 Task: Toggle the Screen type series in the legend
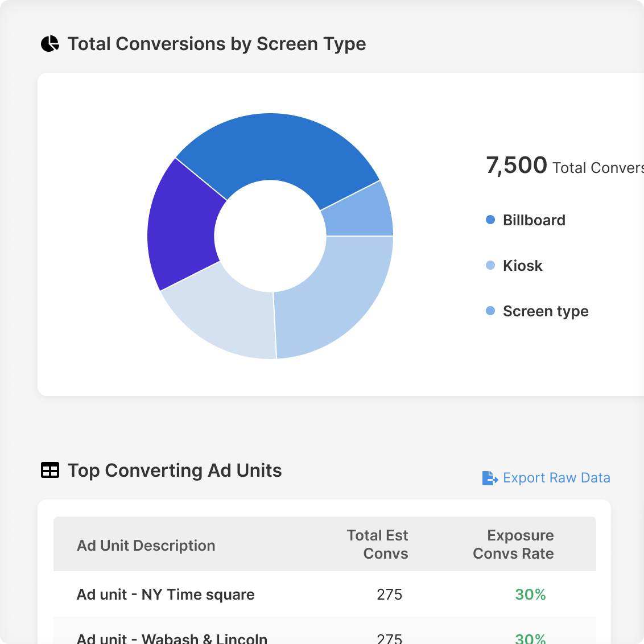545,311
